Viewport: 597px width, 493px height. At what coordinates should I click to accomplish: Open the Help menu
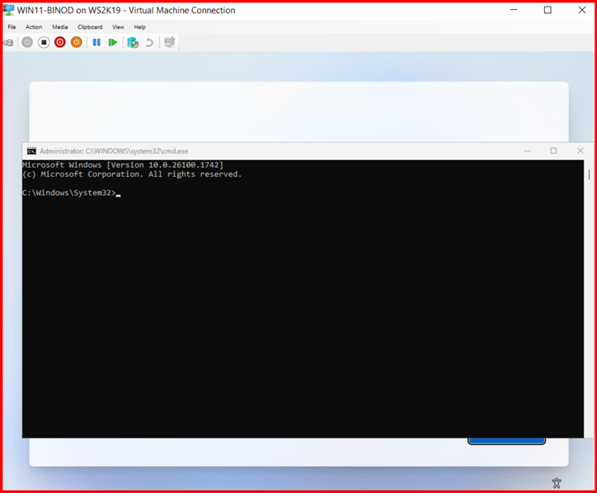140,27
